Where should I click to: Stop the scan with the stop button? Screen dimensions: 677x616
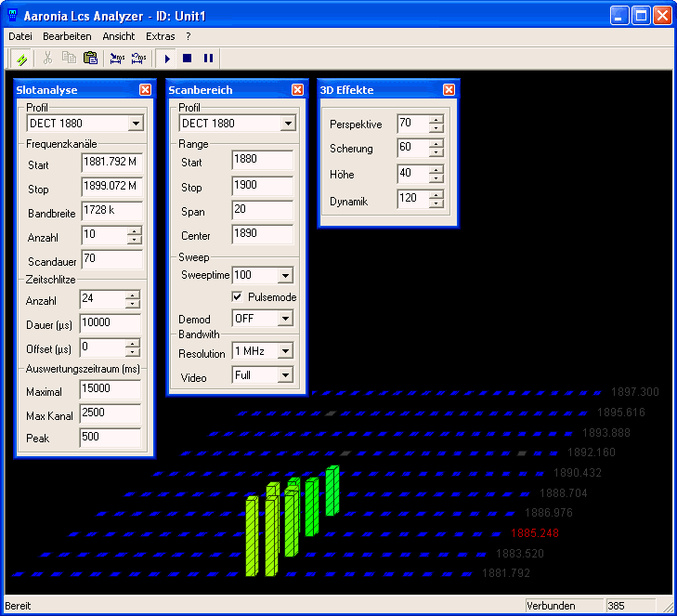(187, 58)
